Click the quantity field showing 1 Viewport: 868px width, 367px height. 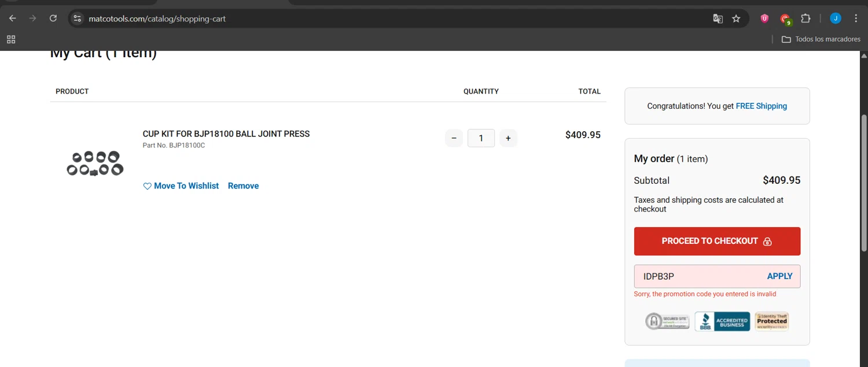tap(481, 138)
